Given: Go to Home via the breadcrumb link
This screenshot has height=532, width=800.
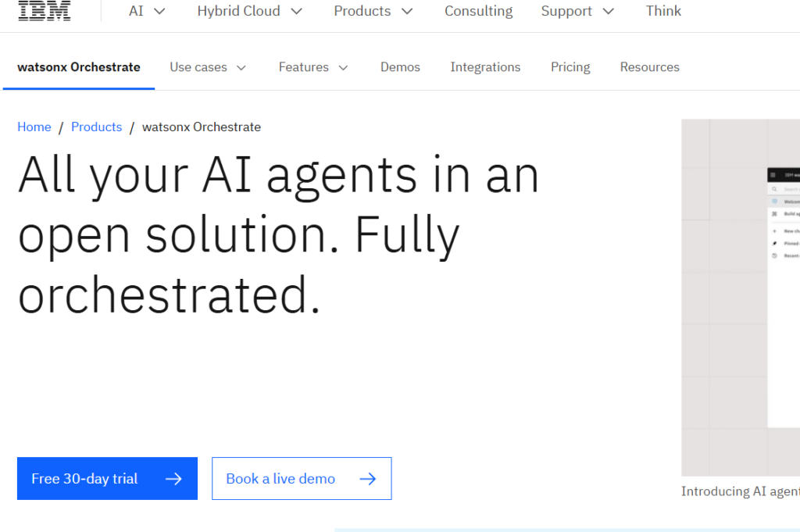Looking at the screenshot, I should [x=34, y=127].
